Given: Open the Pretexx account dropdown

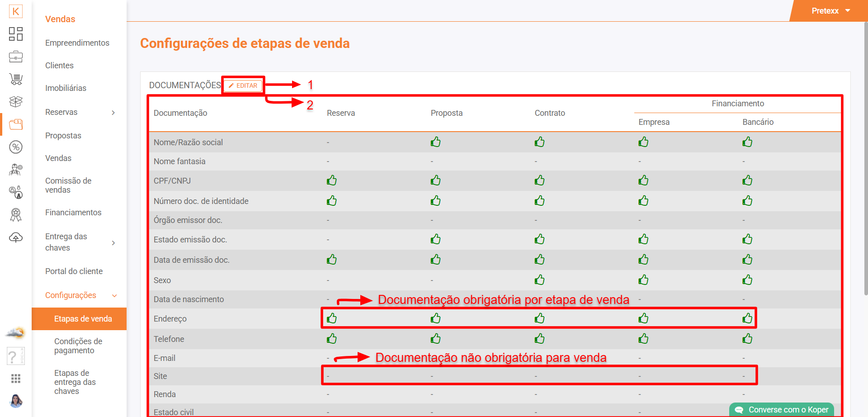Looking at the screenshot, I should pos(830,11).
